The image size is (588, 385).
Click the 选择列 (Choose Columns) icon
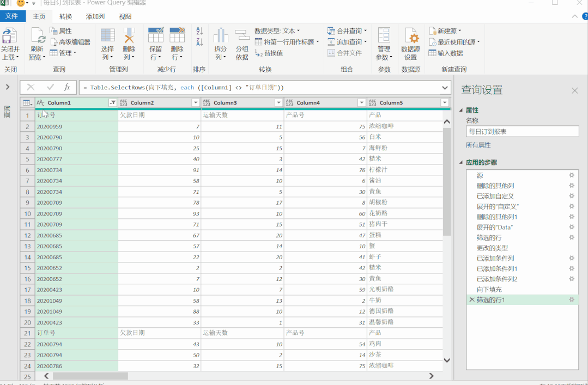(x=107, y=36)
